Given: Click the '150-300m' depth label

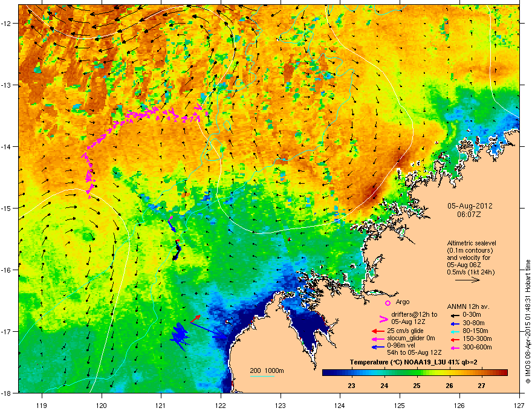Looking at the screenshot, I should [477, 338].
